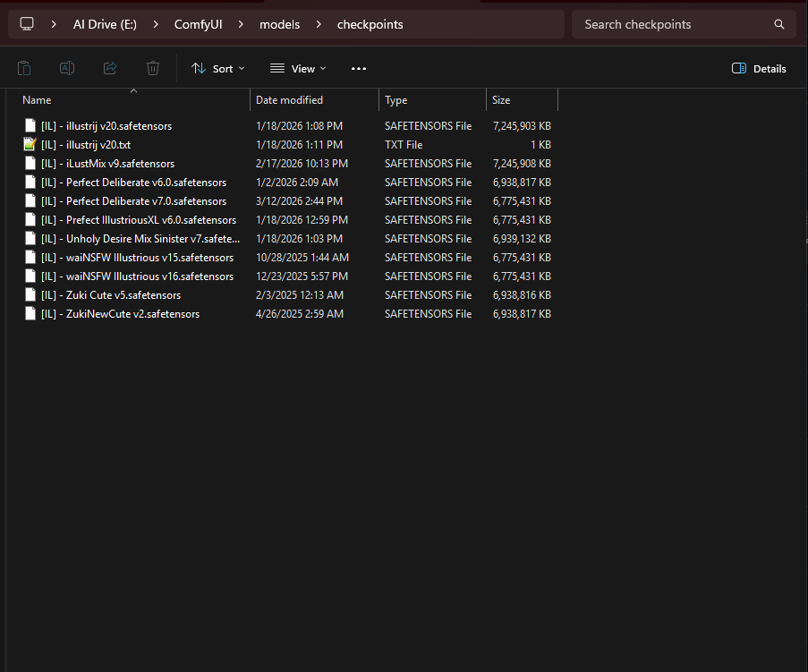Select file icon of Perfect Deliberate v6.0
This screenshot has width=808, height=672.
coord(30,182)
